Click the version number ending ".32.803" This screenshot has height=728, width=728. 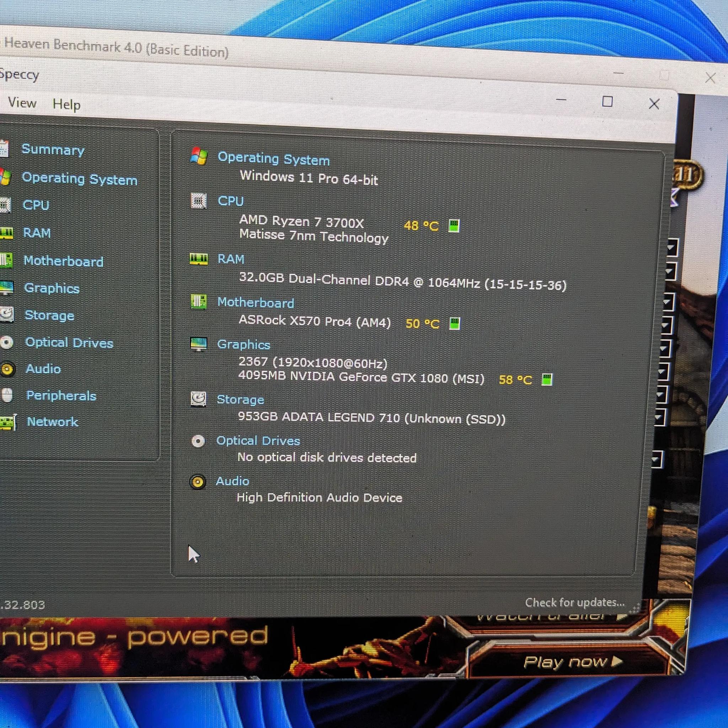point(22,605)
